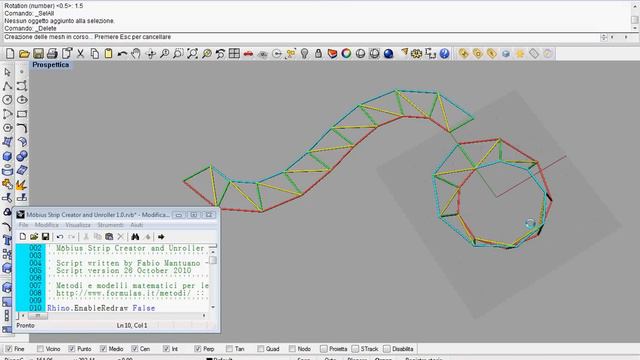Open the four-viewport layout icon
640x360 pixels.
pos(234,53)
